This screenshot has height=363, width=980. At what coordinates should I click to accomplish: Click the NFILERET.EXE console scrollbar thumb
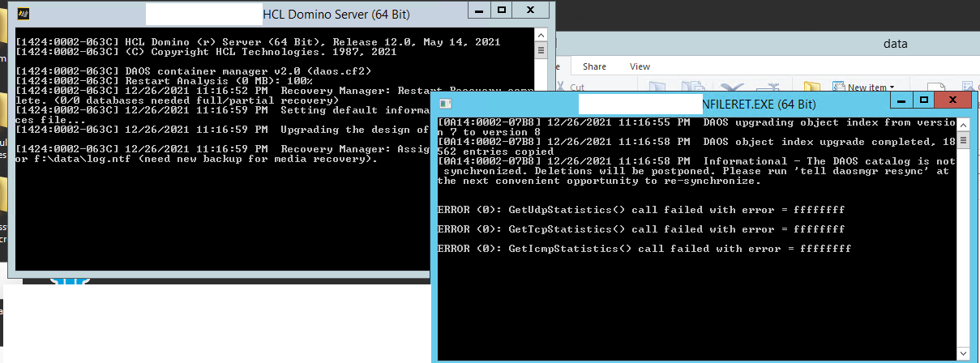point(963,139)
